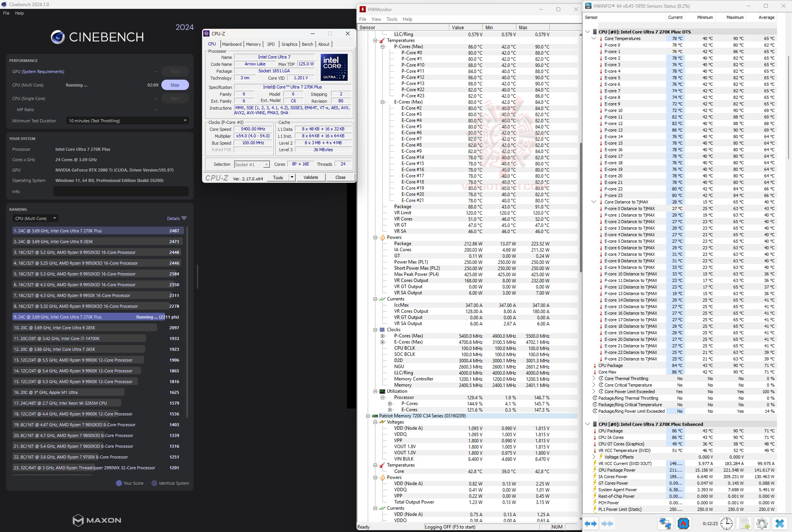Stop the CPU Multi Core test
This screenshot has height=532, width=792.
(x=175, y=85)
